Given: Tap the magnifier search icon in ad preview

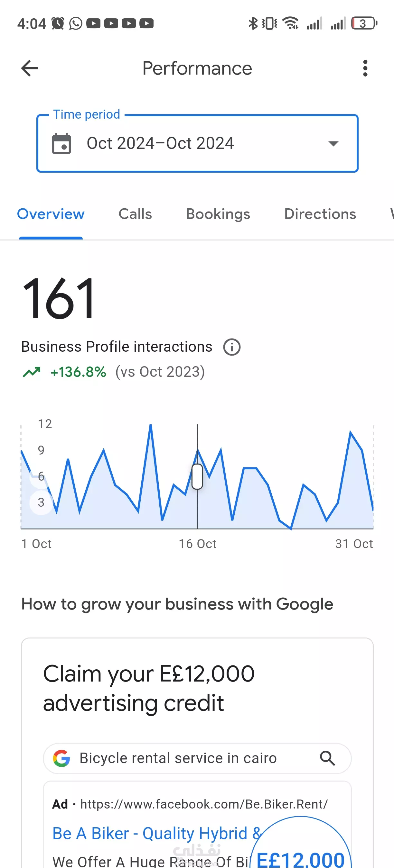Looking at the screenshot, I should 327,758.
